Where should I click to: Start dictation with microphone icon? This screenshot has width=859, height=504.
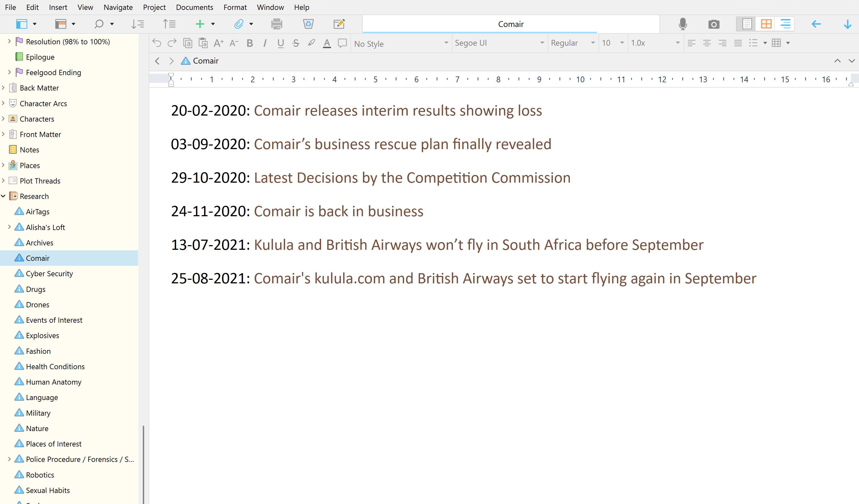(x=683, y=24)
